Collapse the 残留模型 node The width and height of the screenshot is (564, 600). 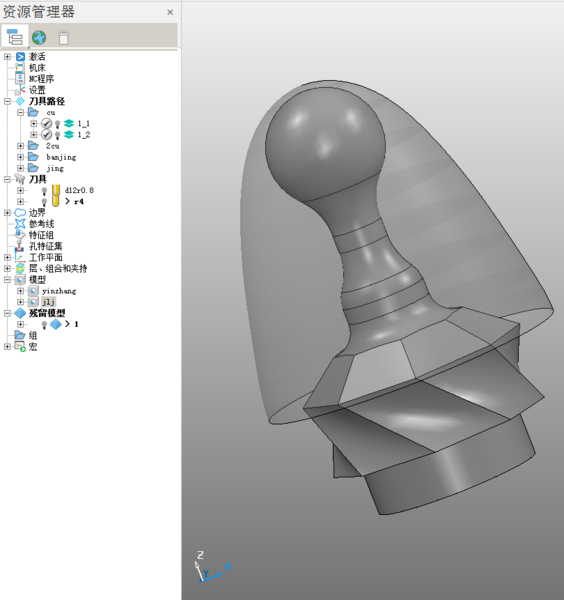tap(7, 313)
